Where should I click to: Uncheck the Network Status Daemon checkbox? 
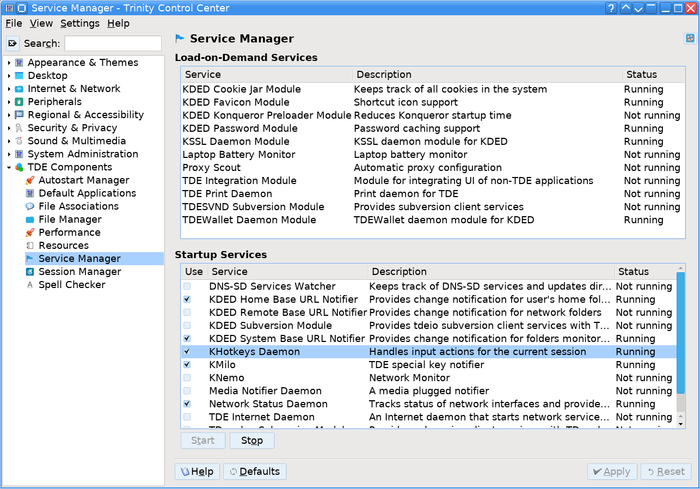[187, 404]
